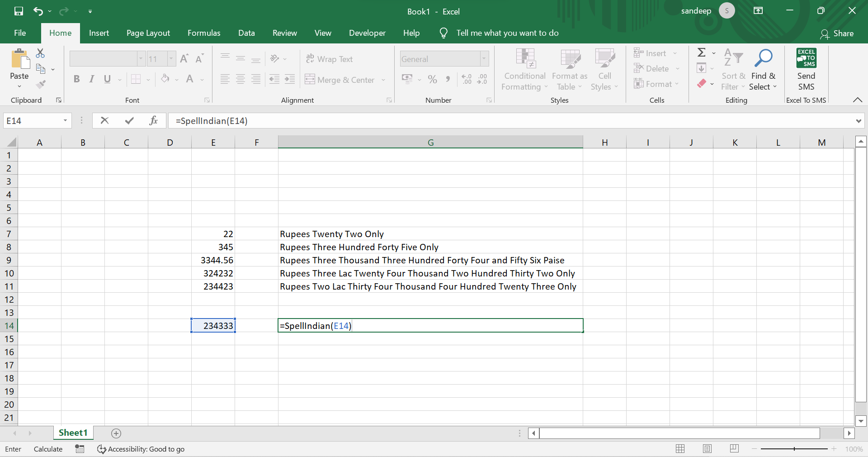Click Tell me what you want to do
The height and width of the screenshot is (457, 868).
pyautogui.click(x=507, y=33)
